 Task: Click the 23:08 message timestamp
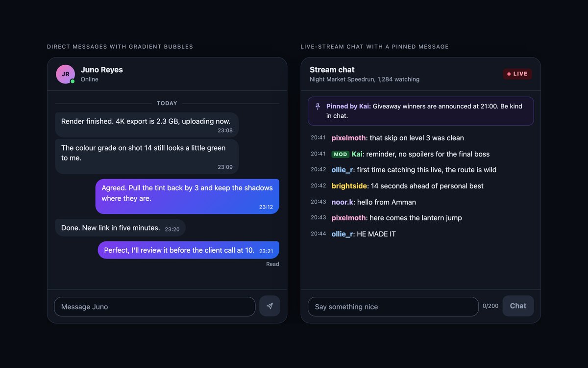225,131
